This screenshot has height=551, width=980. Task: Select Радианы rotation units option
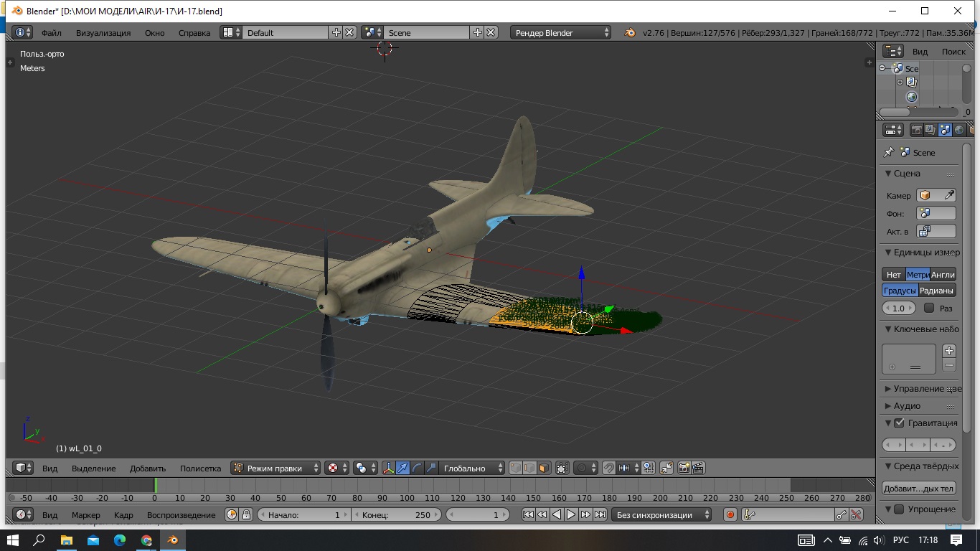[x=936, y=291]
